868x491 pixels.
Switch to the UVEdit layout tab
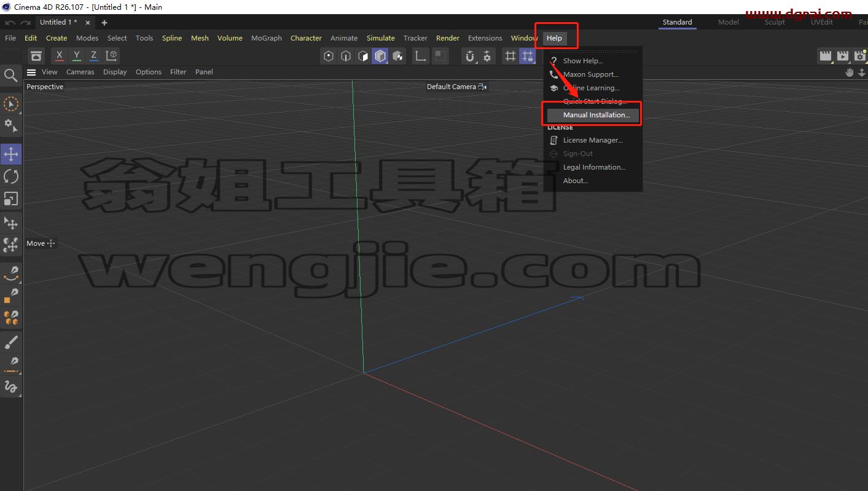click(x=822, y=22)
